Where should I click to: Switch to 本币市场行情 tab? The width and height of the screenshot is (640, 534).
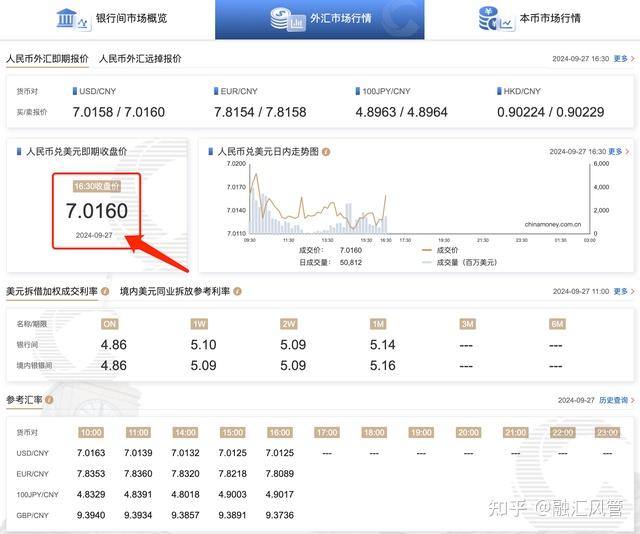[x=529, y=19]
